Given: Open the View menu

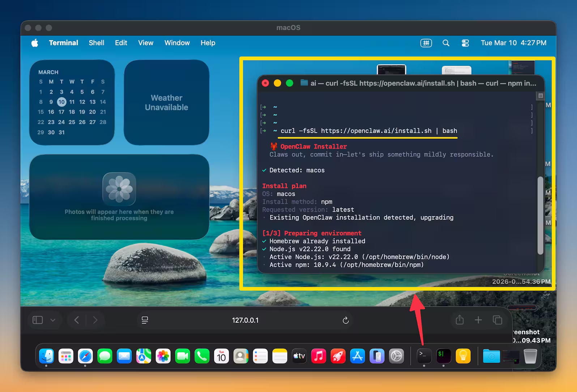Looking at the screenshot, I should coord(146,43).
